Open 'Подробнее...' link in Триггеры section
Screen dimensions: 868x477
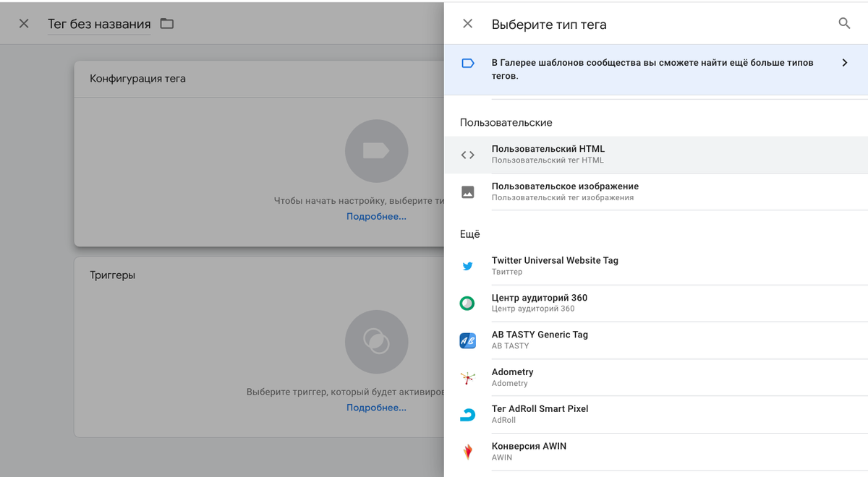pos(376,408)
